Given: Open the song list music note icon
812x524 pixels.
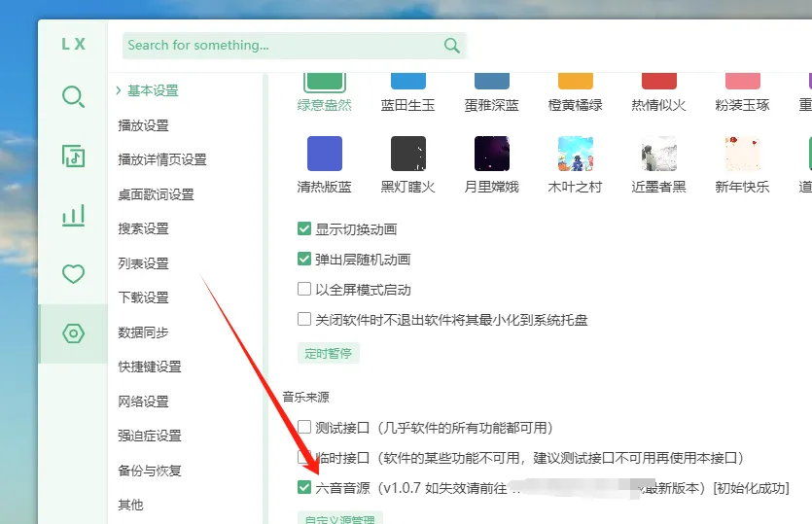Looking at the screenshot, I should point(73,156).
